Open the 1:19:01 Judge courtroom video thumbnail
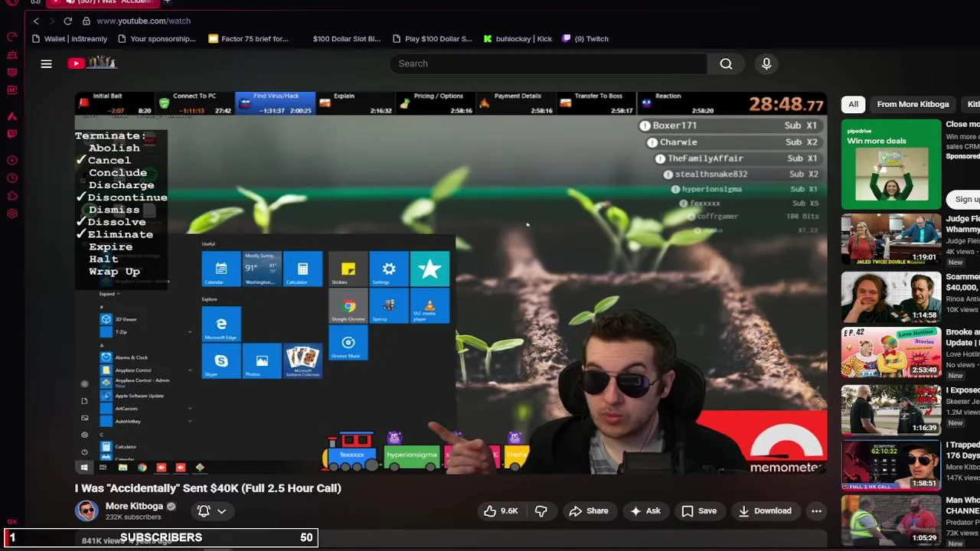This screenshot has width=980, height=551. pyautogui.click(x=891, y=239)
